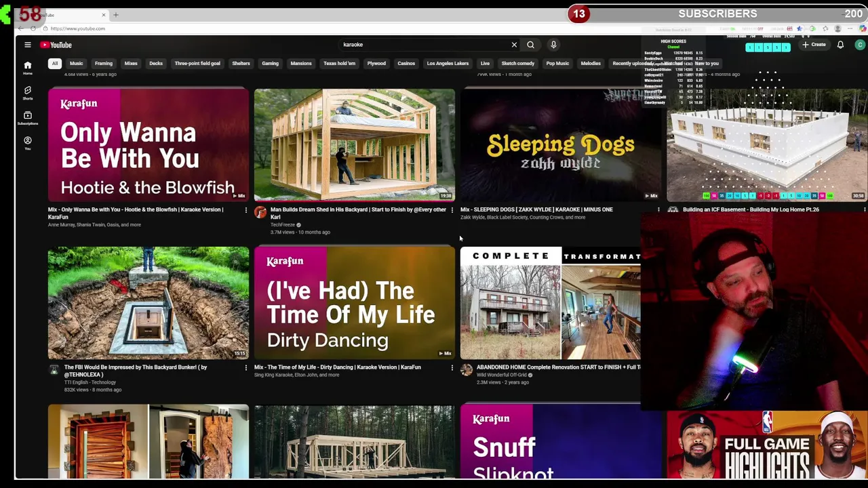This screenshot has width=868, height=488.
Task: Select the Framing filter chip
Action: point(104,63)
